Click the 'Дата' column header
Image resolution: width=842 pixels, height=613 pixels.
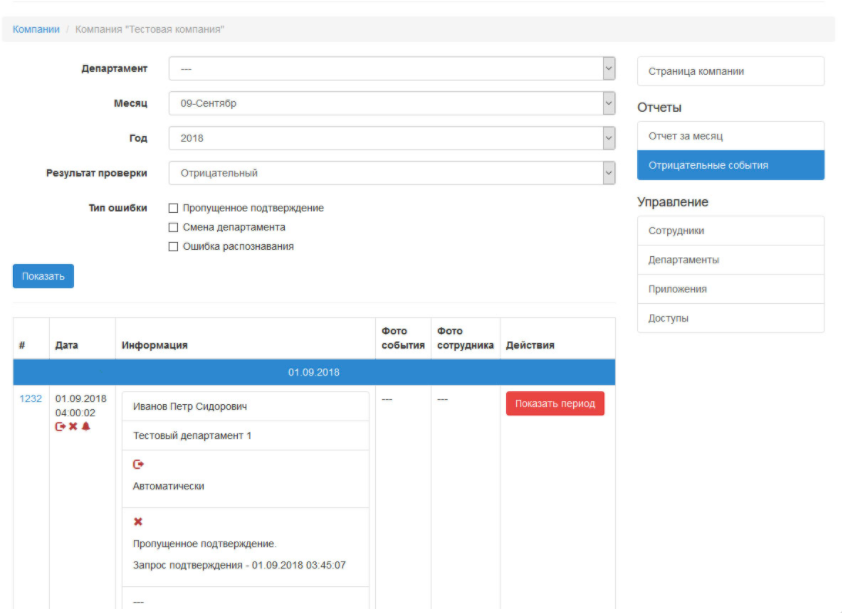[67, 345]
